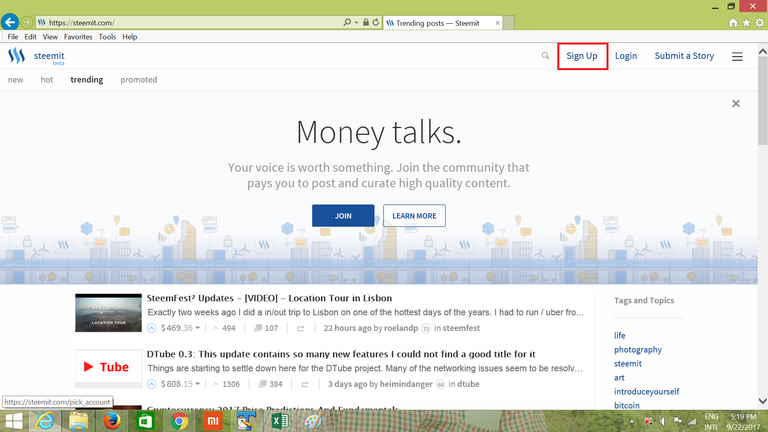Select the trending posts tab
The height and width of the screenshot is (432, 768).
pyautogui.click(x=87, y=80)
